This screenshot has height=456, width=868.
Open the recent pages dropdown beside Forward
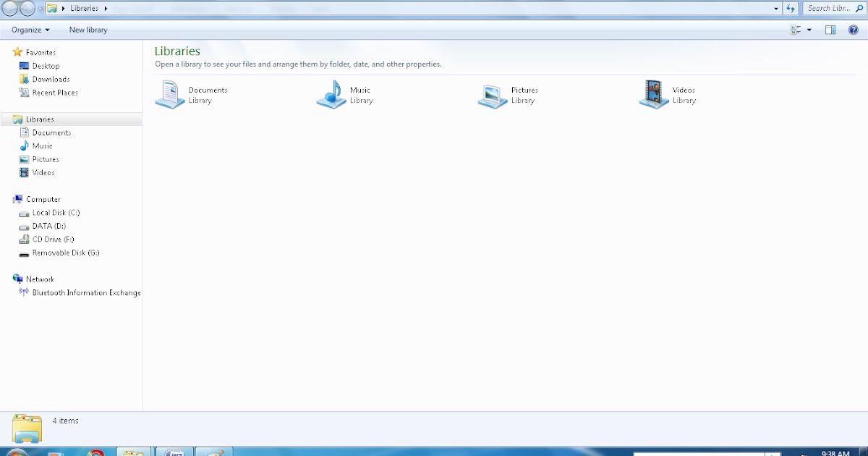coord(40,9)
